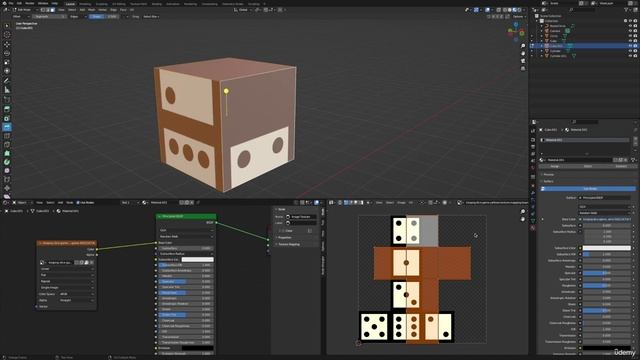Select the Select Box tool in viewport toolbar
This screenshot has height=360, width=640.
(7, 26)
